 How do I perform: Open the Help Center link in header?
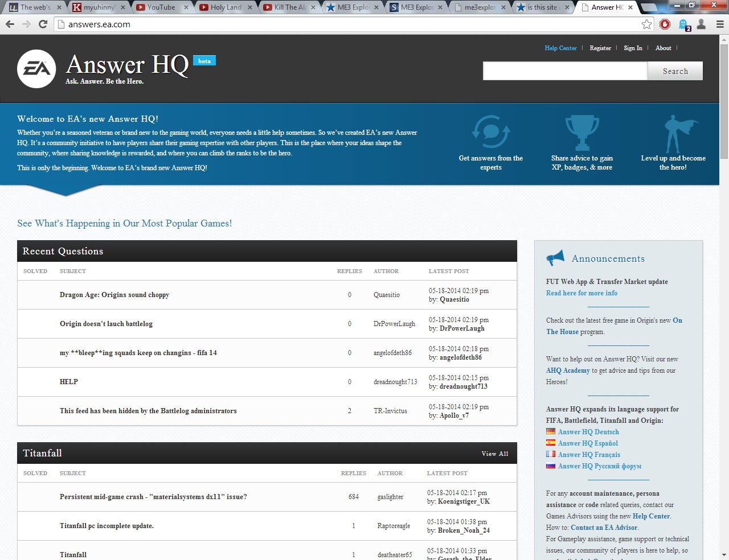click(x=560, y=48)
